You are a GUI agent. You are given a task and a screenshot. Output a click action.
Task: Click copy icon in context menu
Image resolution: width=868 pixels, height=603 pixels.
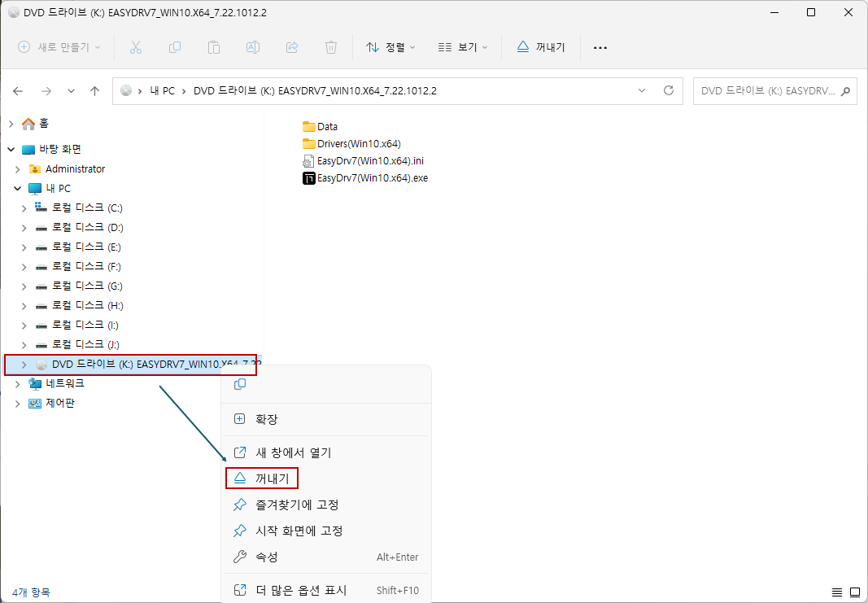[x=240, y=384]
